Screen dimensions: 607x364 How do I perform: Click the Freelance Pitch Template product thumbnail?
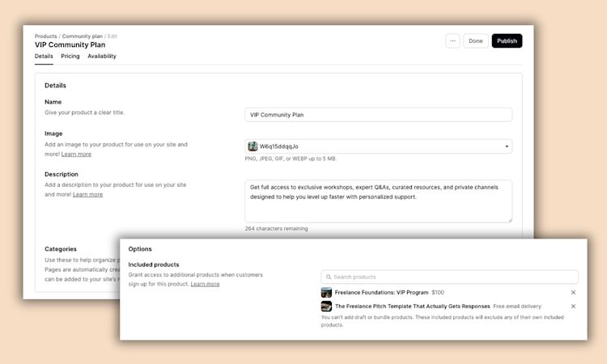point(326,307)
